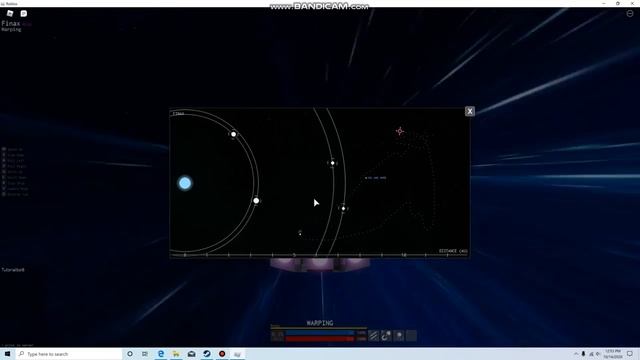Viewport: 640px width, 360px height.
Task: Open Steam from the taskbar
Action: pos(207,354)
